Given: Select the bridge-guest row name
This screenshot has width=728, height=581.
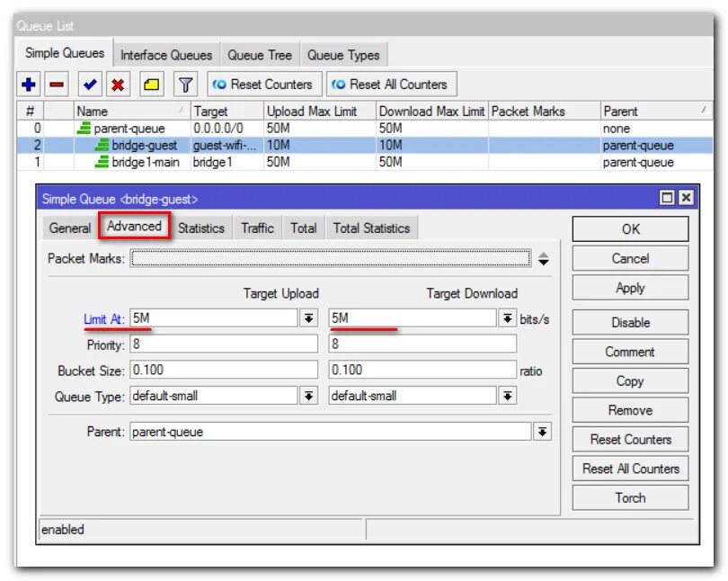Looking at the screenshot, I should [x=145, y=146].
